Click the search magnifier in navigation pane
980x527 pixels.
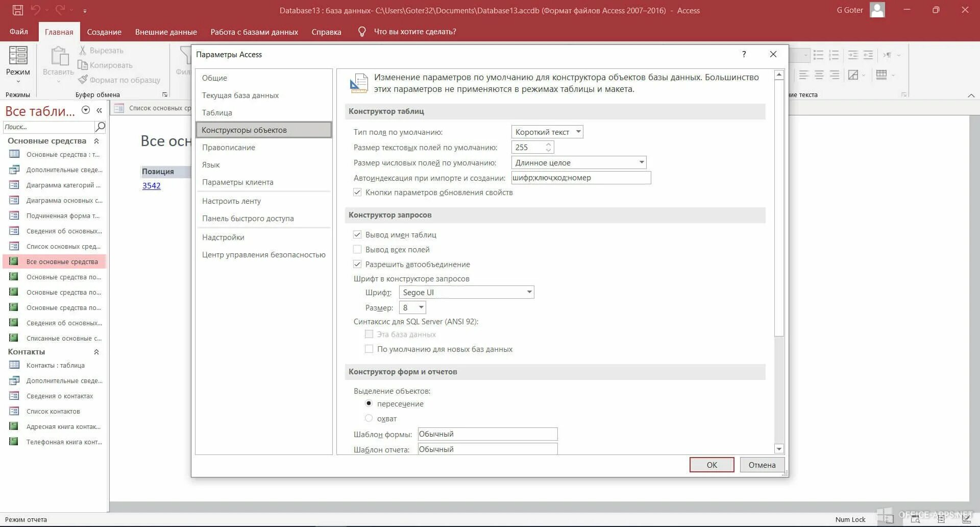101,127
